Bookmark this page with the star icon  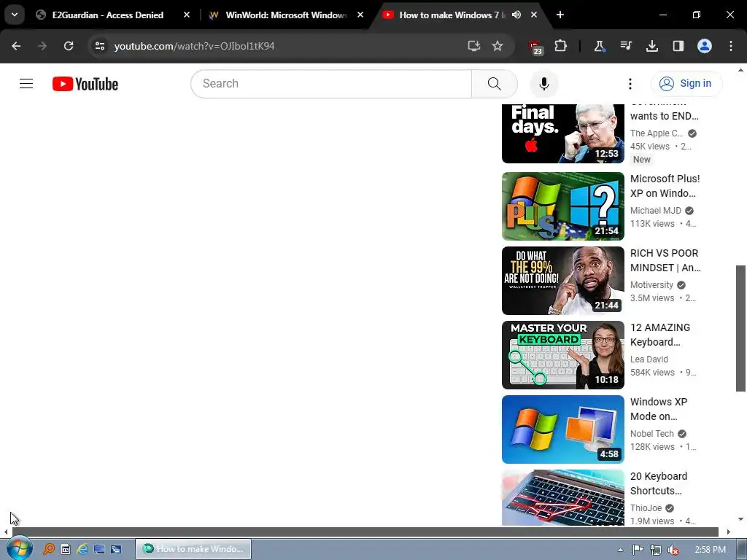pyautogui.click(x=498, y=46)
